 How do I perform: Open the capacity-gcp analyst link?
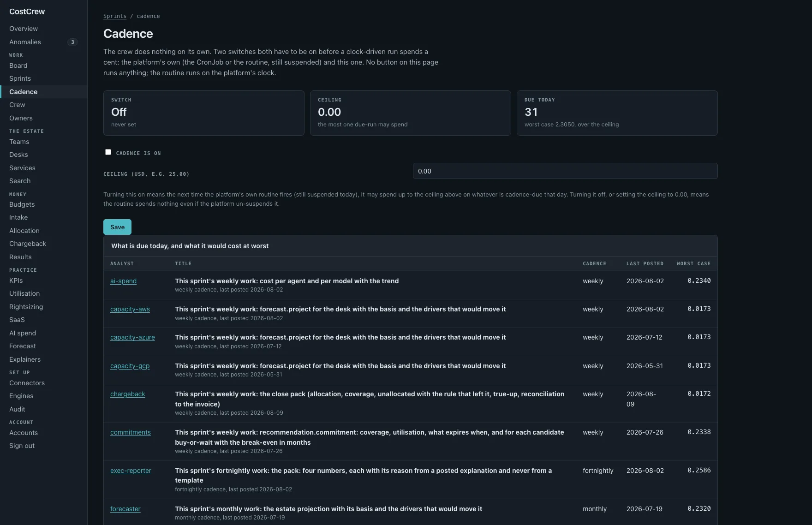(x=130, y=366)
